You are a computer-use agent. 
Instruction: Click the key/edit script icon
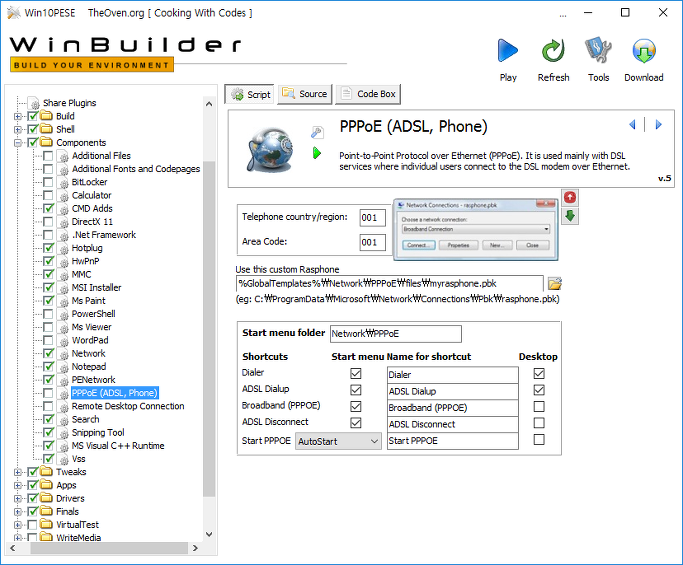pyautogui.click(x=317, y=132)
